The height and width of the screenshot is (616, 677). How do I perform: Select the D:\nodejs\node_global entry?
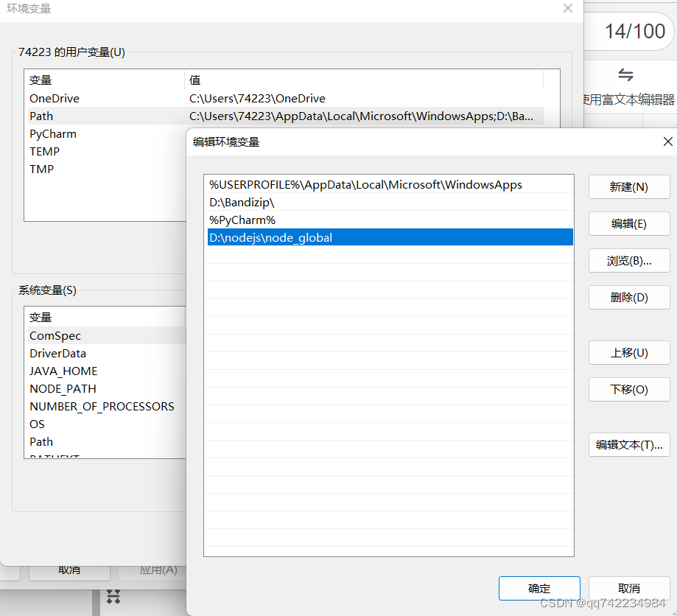pos(270,237)
